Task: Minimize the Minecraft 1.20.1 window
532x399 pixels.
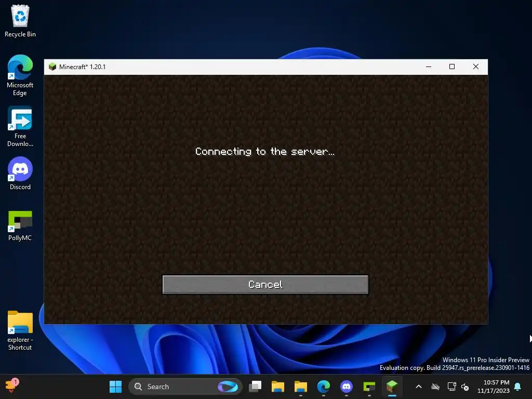Action: pos(429,66)
